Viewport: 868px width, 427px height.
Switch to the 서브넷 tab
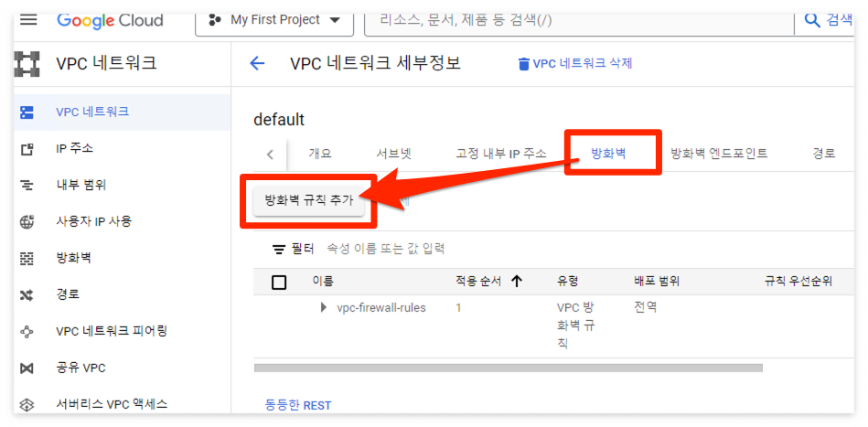(393, 154)
